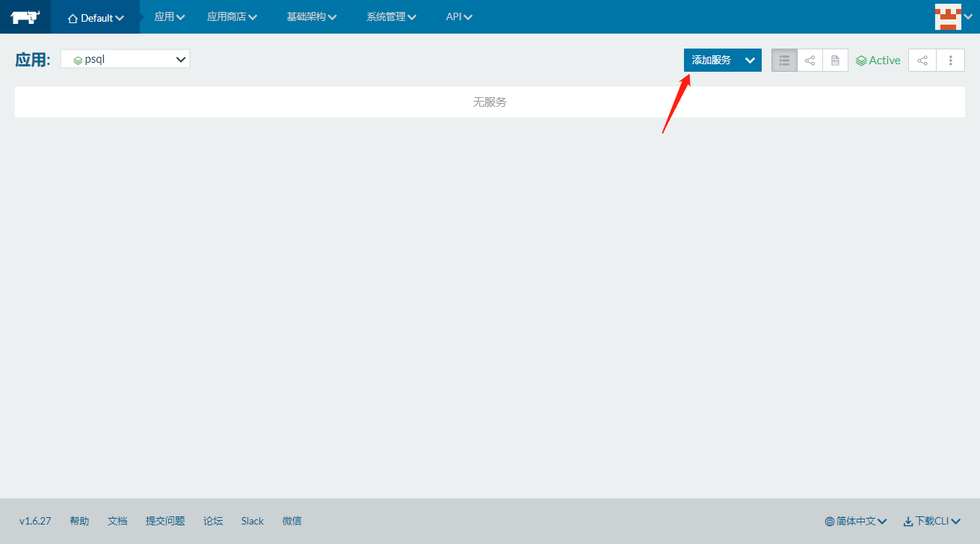Click the share/export config icon button
The image size is (980, 544).
[922, 61]
